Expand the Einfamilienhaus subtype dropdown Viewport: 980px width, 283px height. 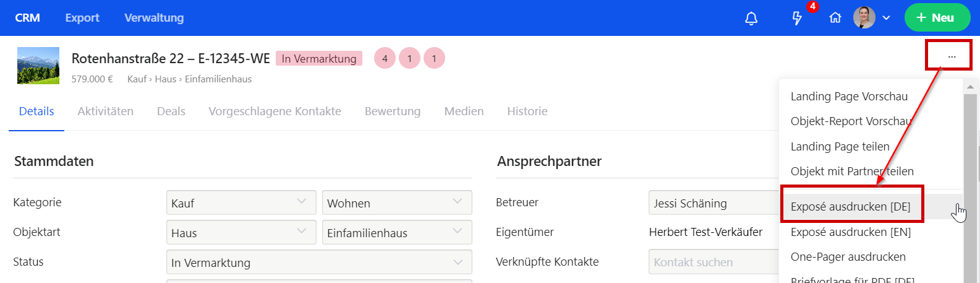click(397, 232)
